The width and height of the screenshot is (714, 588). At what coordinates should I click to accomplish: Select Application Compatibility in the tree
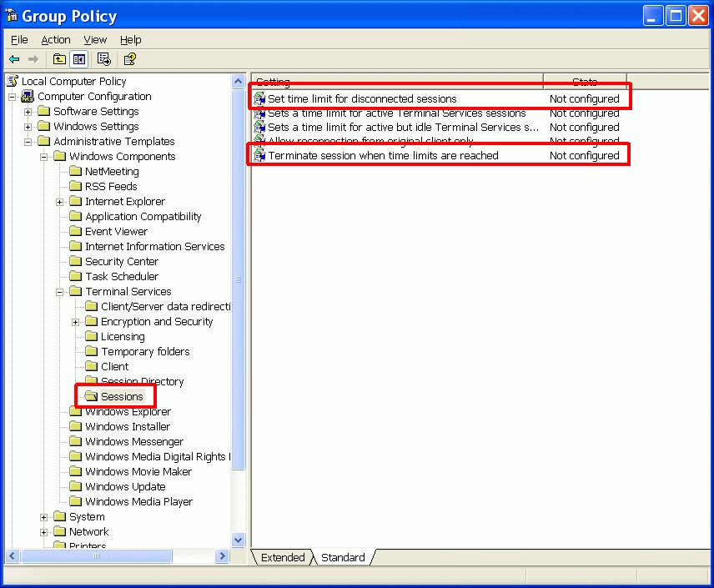click(x=143, y=216)
